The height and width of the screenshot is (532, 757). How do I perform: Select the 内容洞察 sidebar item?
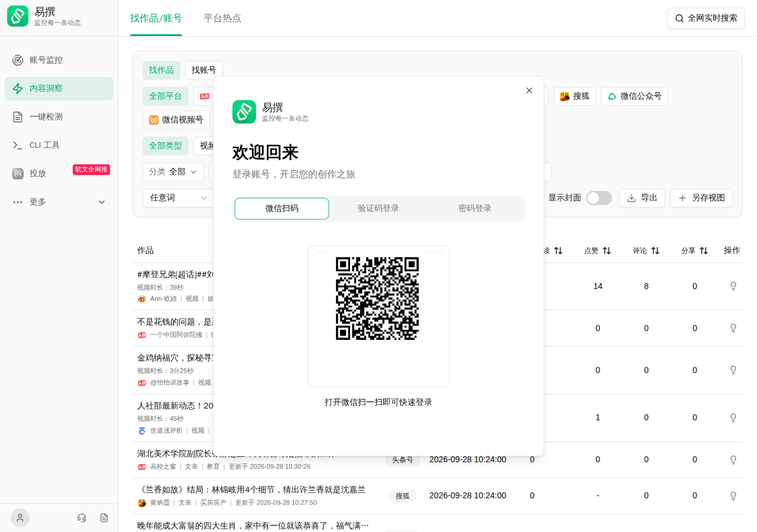59,88
